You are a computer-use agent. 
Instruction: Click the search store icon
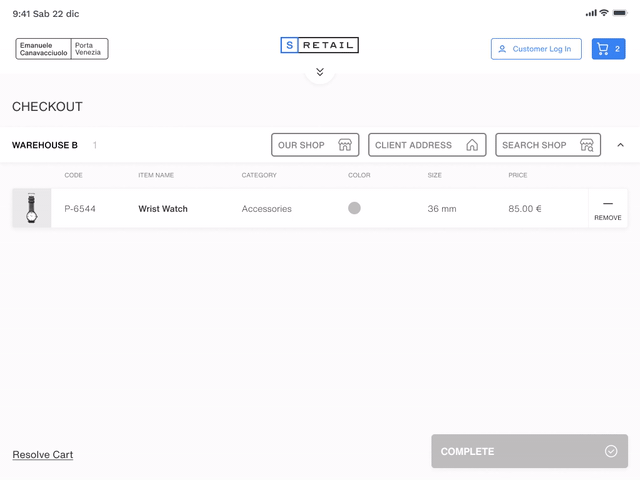pyautogui.click(x=587, y=145)
